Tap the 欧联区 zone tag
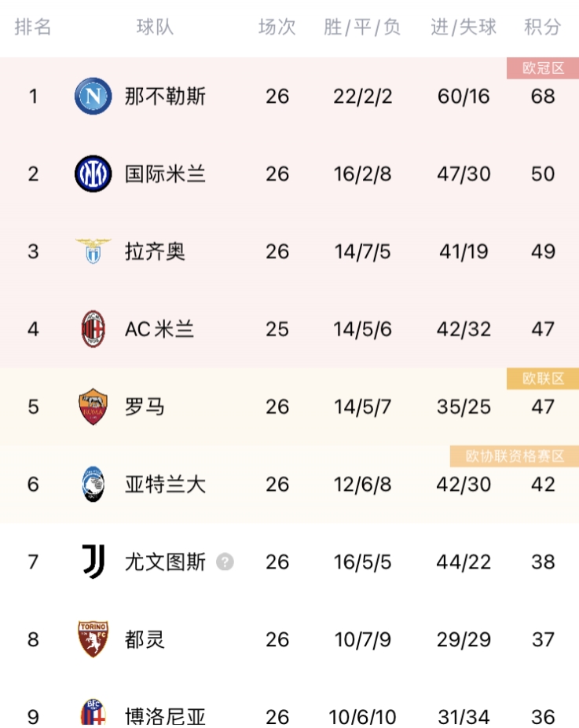 pos(543,379)
